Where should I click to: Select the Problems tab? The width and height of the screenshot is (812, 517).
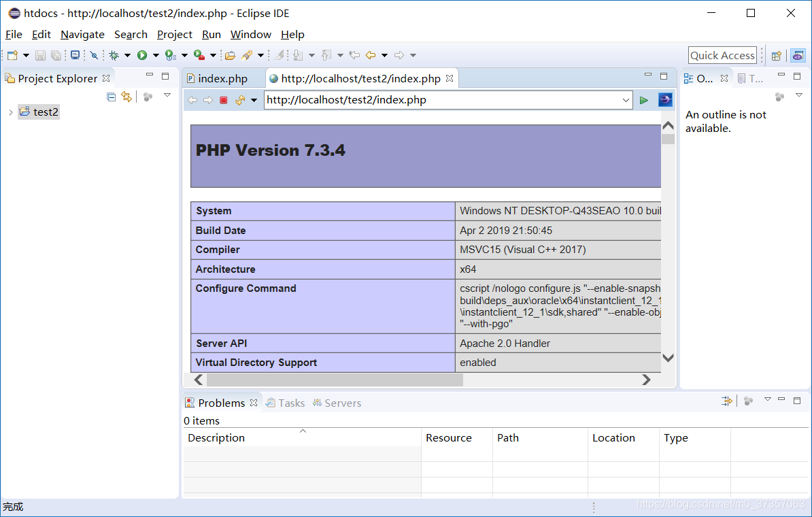[221, 403]
